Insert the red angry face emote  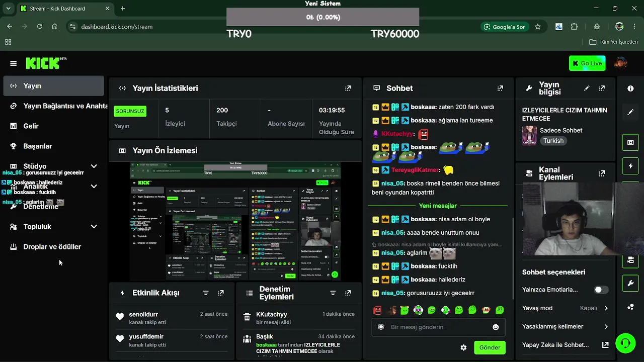pos(377,310)
